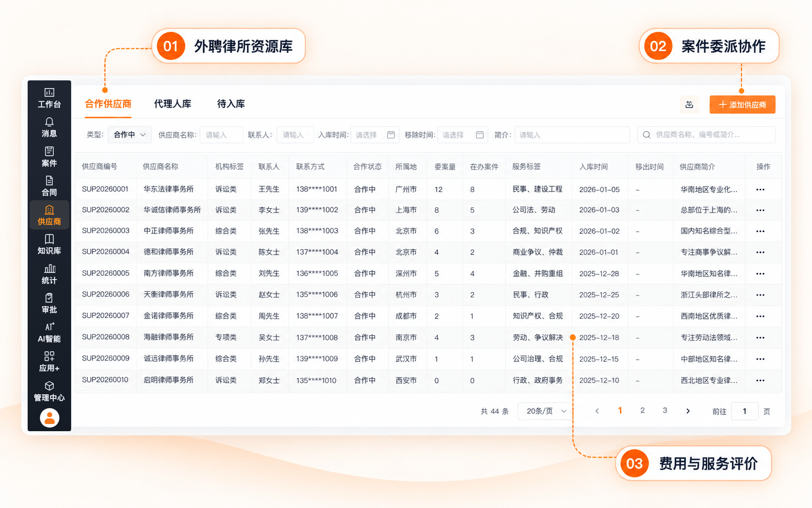Open 管理中心 in the sidebar
This screenshot has height=508, width=812.
coord(49,391)
